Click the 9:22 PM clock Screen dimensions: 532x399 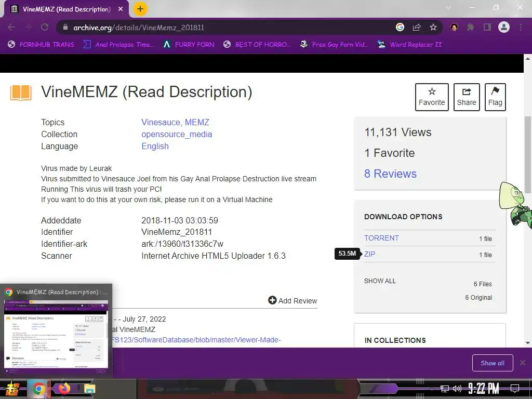(x=484, y=389)
